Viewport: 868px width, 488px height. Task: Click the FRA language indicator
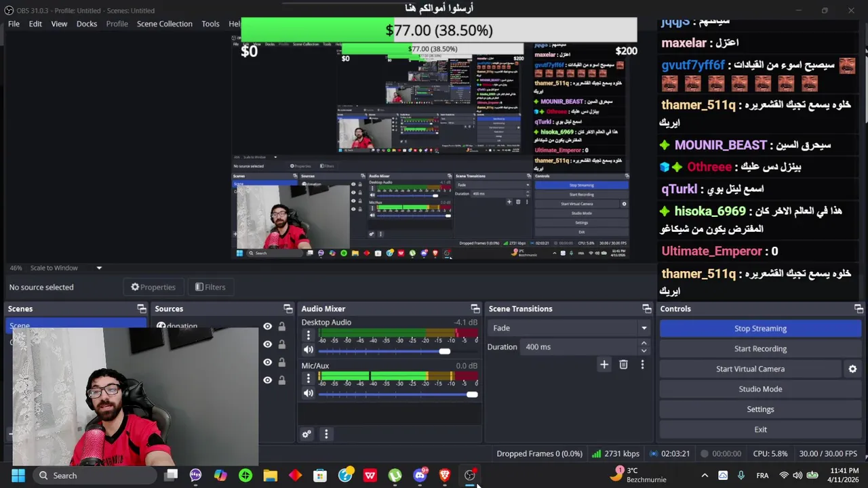tap(762, 476)
